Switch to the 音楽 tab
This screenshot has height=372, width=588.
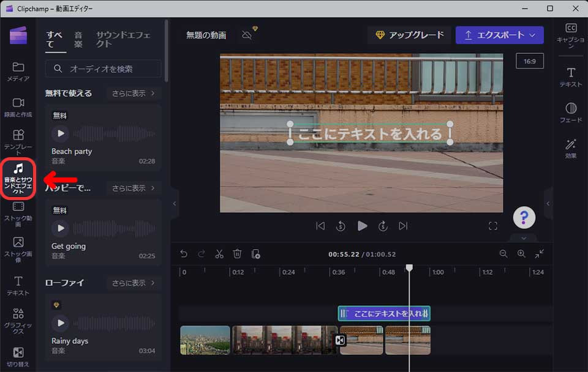[78, 39]
